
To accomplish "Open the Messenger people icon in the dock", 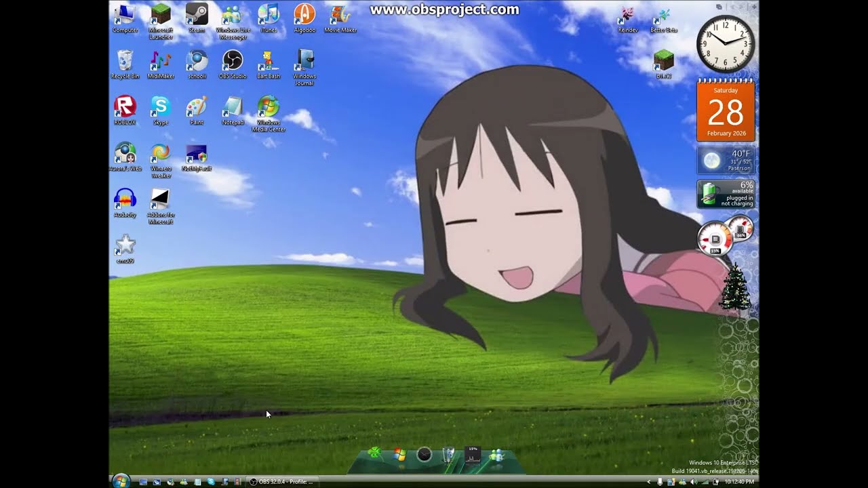I will point(496,454).
